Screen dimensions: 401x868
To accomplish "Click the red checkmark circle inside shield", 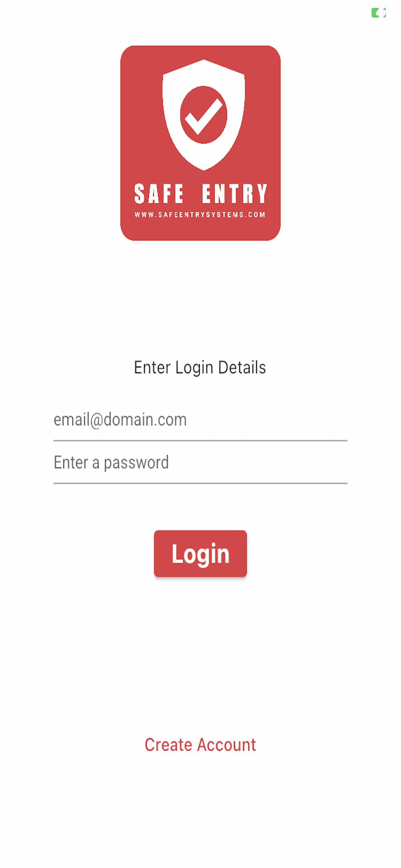I will pyautogui.click(x=203, y=115).
